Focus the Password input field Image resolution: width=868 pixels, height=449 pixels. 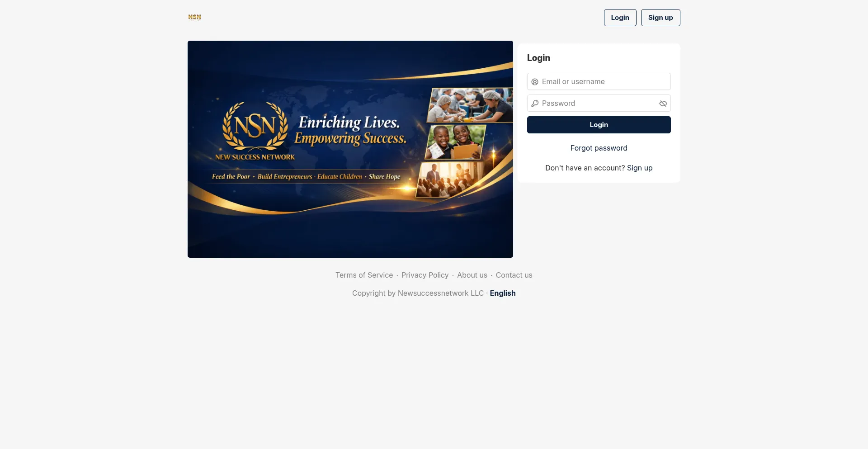click(x=599, y=103)
